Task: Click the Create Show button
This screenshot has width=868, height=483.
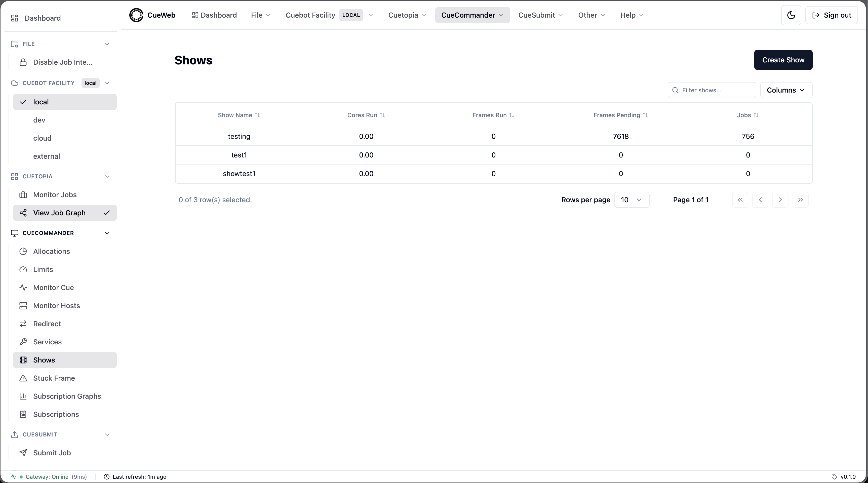Action: [x=783, y=60]
